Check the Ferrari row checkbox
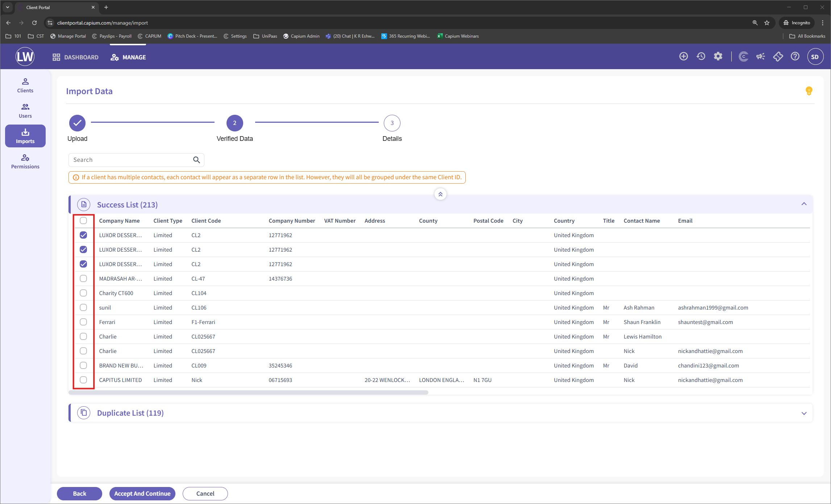The height and width of the screenshot is (504, 831). [x=83, y=322]
